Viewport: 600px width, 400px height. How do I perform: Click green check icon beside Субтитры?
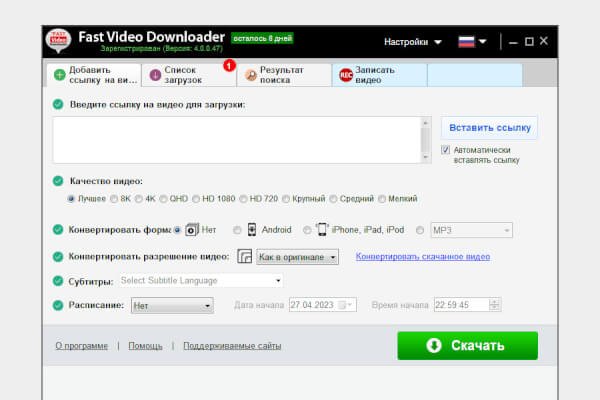pos(58,281)
